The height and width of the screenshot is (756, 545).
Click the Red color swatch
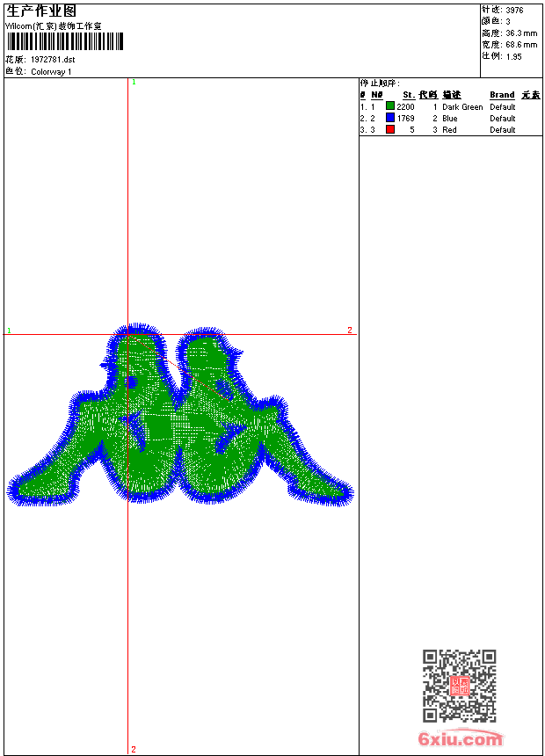[389, 129]
